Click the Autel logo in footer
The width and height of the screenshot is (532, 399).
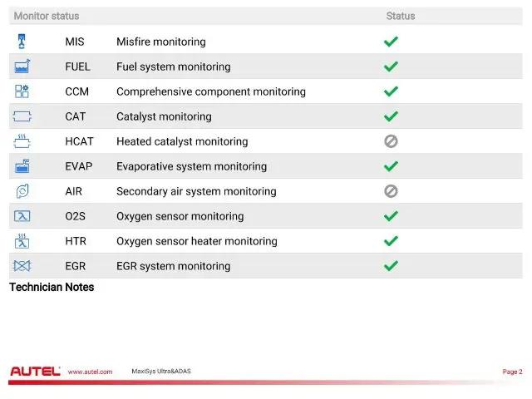tap(35, 372)
